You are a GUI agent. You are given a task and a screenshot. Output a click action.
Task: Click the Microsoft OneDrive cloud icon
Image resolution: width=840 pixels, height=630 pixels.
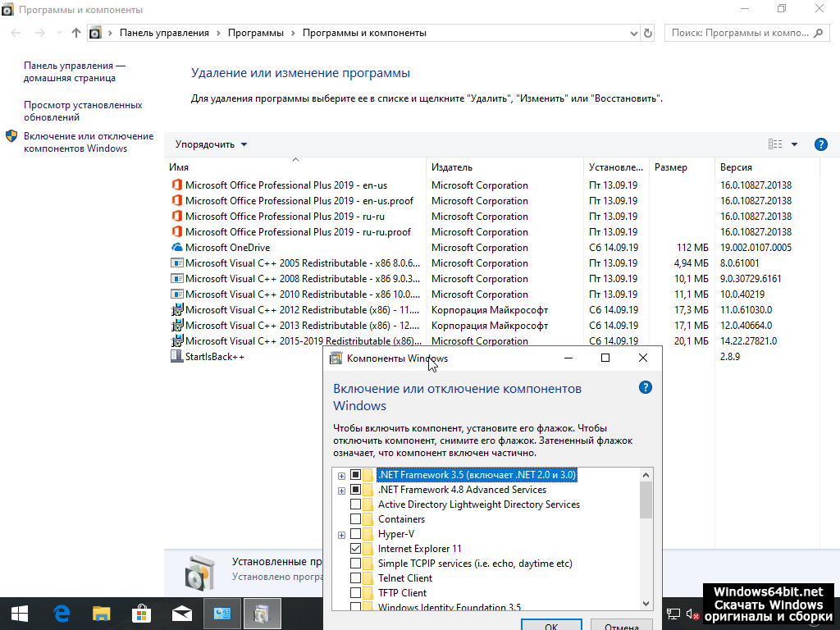[x=176, y=248]
